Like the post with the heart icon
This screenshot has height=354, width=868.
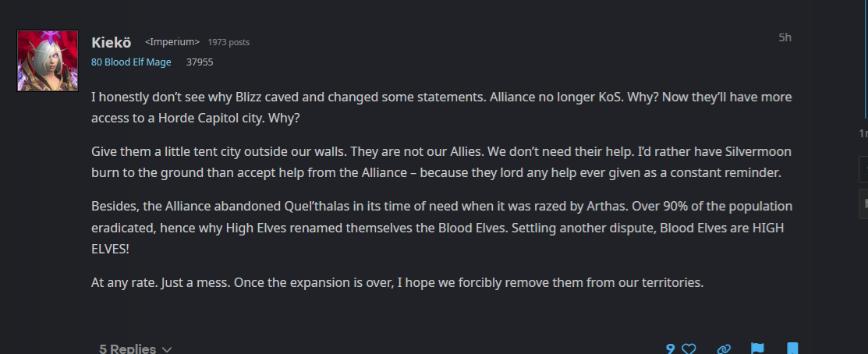689,349
